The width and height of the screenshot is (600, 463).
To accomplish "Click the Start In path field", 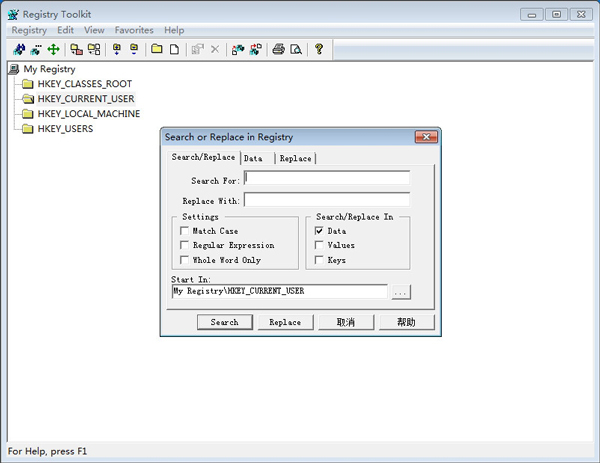I will [280, 291].
